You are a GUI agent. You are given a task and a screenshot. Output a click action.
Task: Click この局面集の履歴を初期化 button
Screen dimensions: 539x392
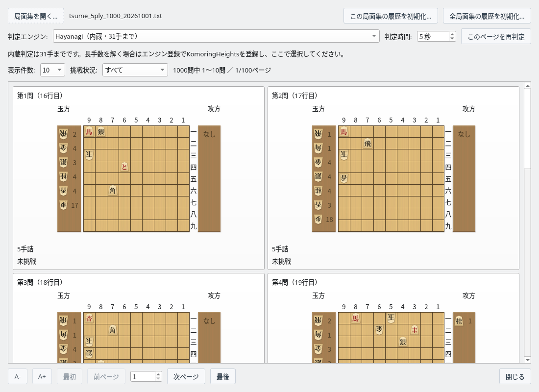391,16
